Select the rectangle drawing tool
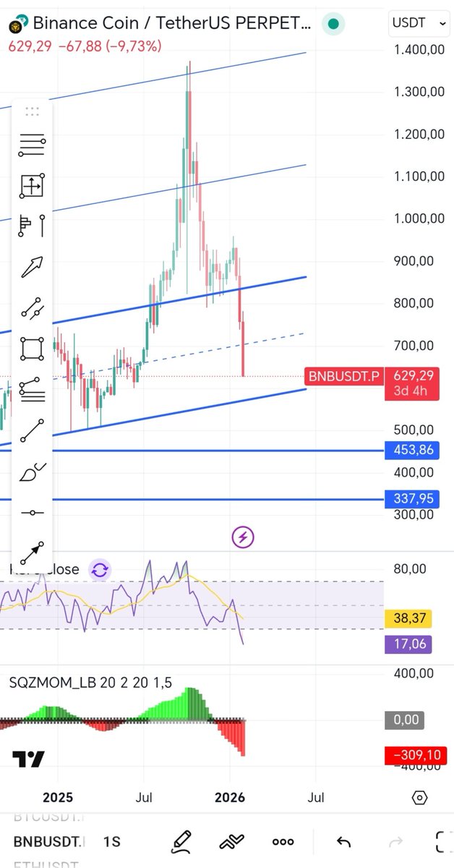The height and width of the screenshot is (868, 454). point(32,349)
